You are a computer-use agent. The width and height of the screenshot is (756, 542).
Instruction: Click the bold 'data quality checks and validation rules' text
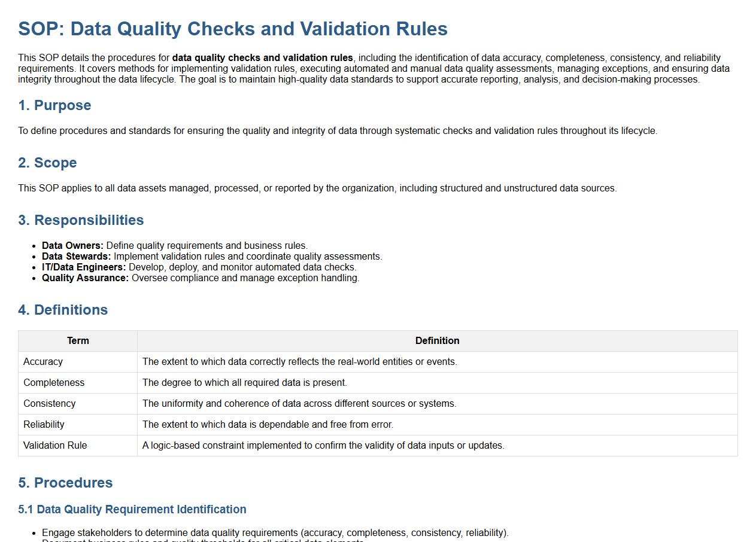(x=262, y=58)
